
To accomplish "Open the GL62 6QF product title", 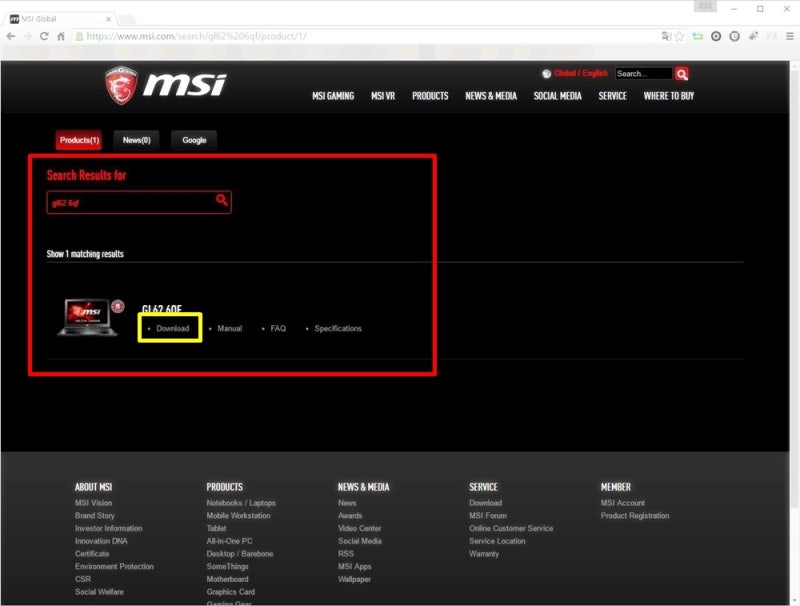I will 162,309.
